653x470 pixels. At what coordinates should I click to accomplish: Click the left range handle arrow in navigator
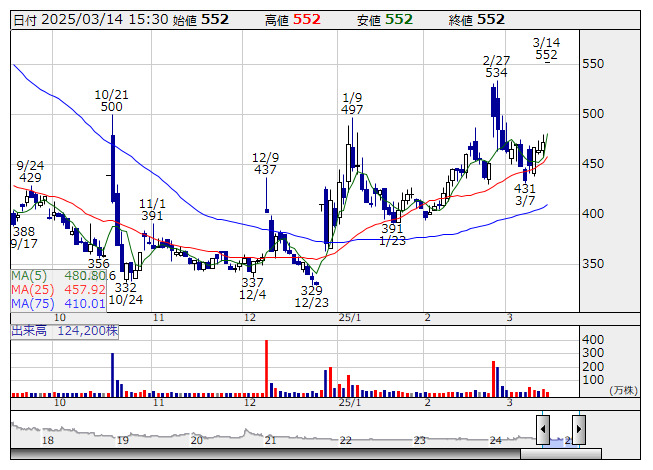coord(542,430)
